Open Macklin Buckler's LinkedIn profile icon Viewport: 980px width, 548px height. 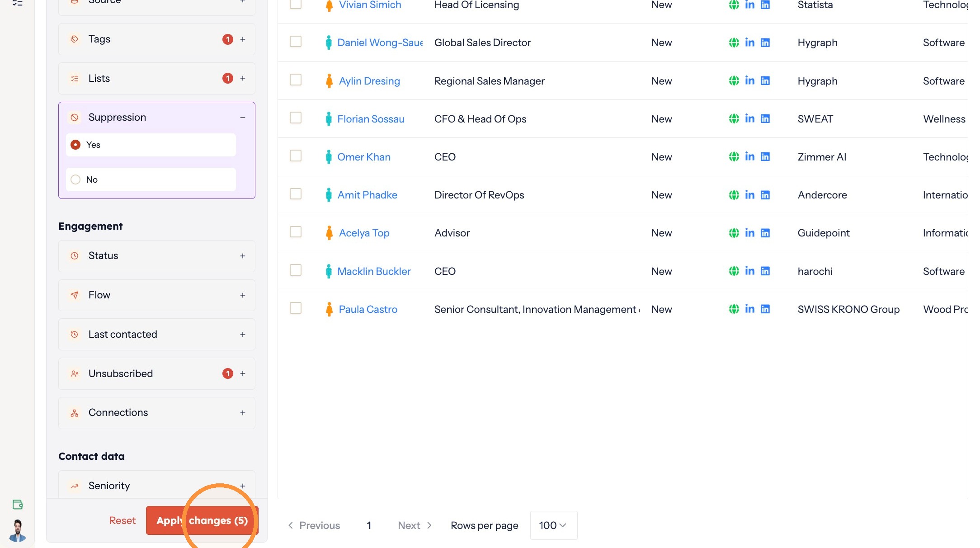tap(749, 271)
